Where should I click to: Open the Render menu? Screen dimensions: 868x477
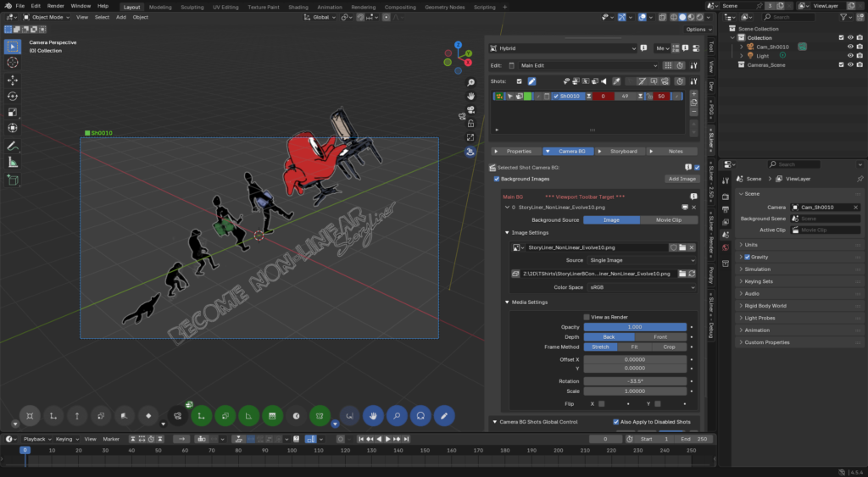55,6
